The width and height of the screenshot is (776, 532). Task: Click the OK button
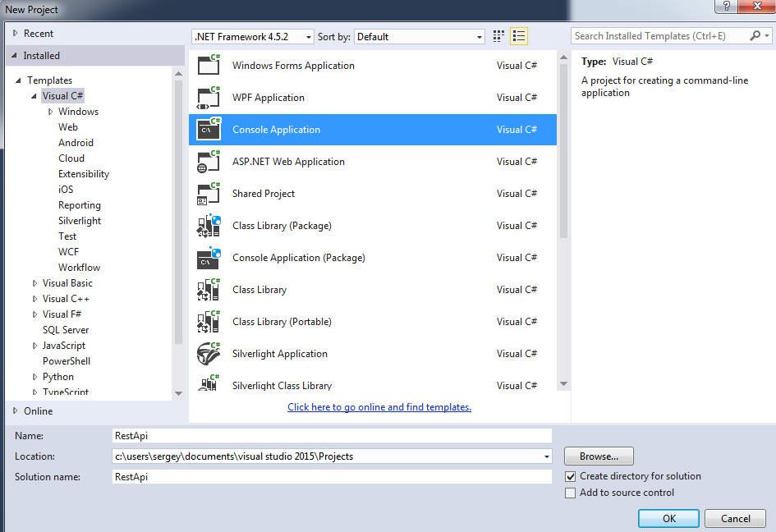pos(668,519)
